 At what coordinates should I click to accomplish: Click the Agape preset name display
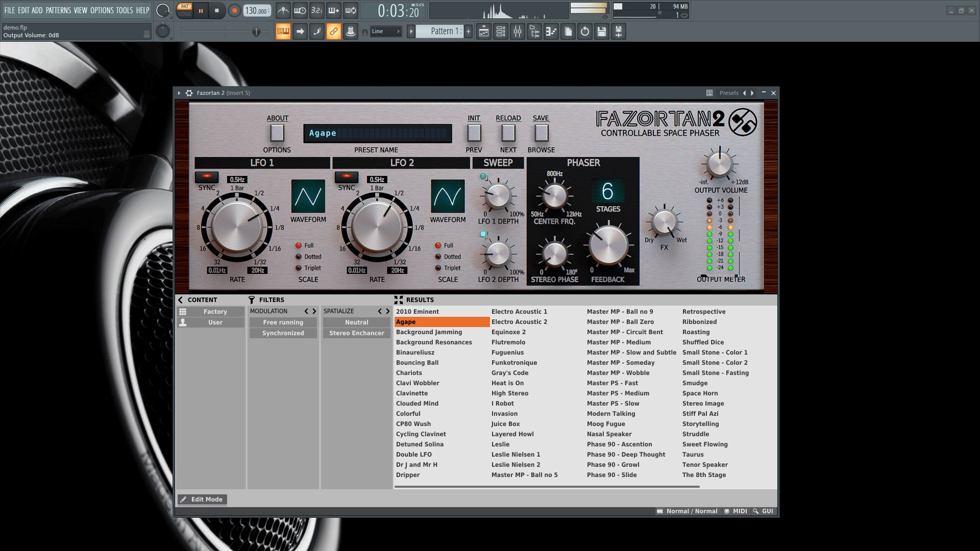[378, 133]
